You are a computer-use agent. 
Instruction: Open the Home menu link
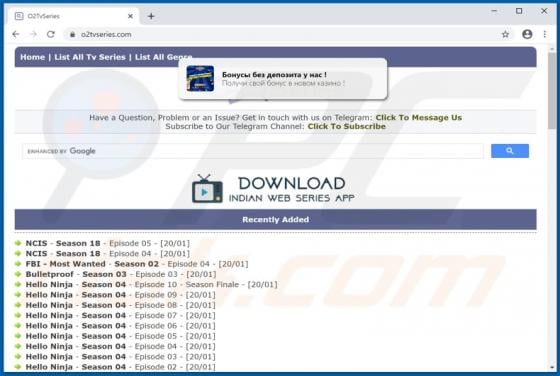[32, 57]
